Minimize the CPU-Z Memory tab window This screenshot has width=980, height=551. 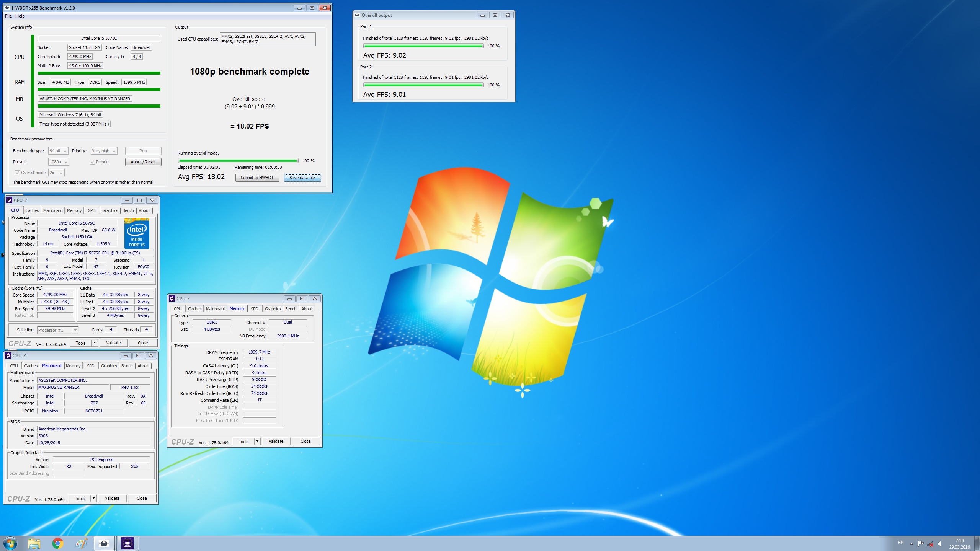(x=289, y=298)
